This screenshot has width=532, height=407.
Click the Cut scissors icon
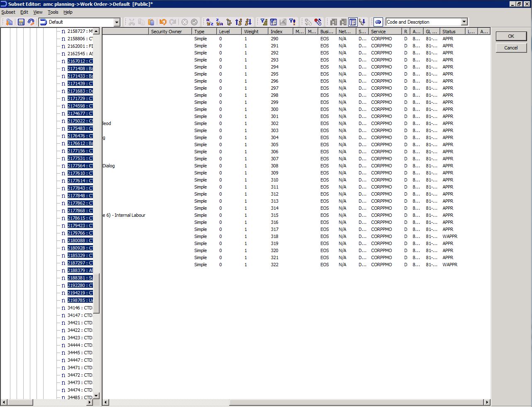132,22
